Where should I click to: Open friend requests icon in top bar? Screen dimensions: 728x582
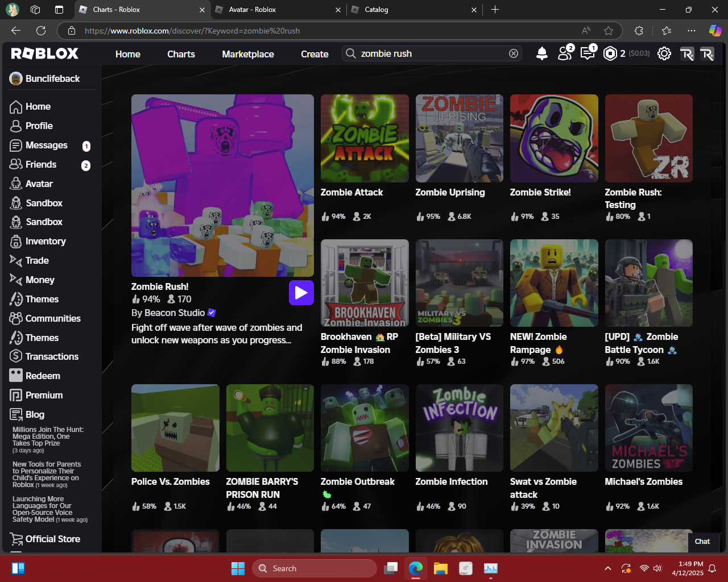click(565, 53)
